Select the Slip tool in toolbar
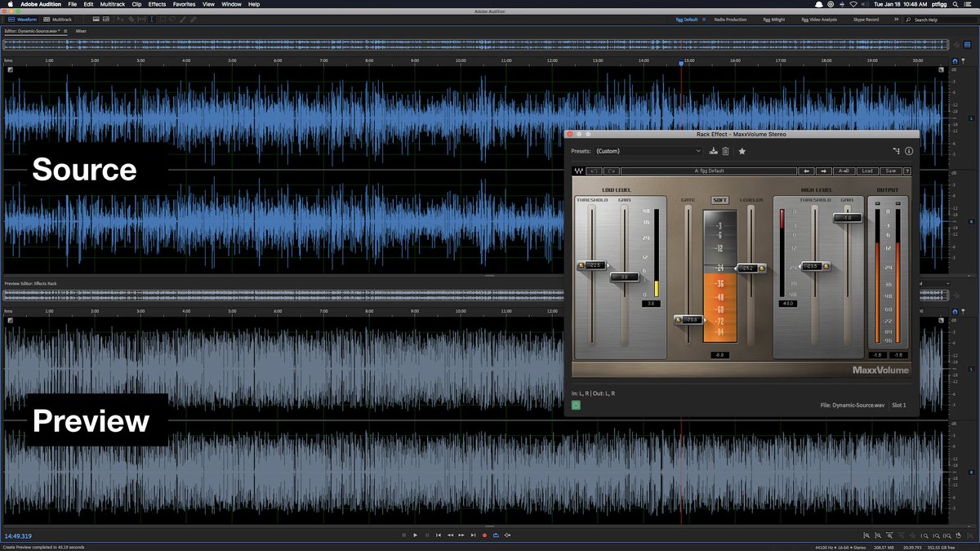980x551 pixels. point(141,20)
